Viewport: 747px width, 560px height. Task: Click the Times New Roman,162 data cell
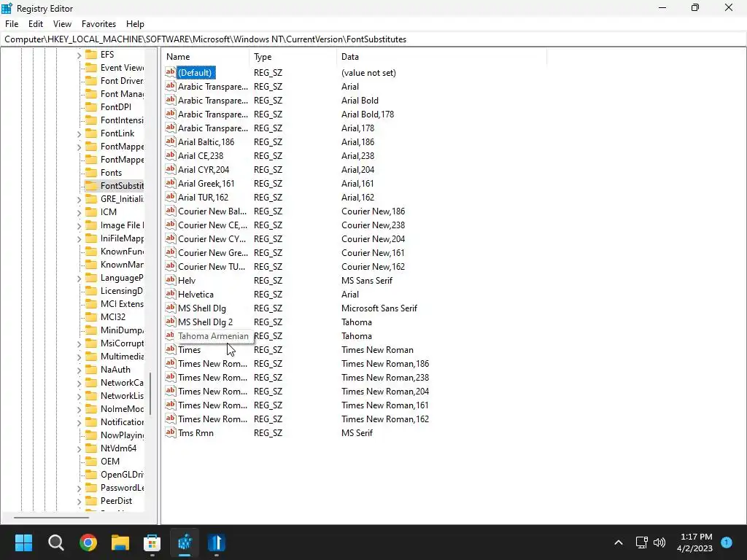tap(385, 419)
